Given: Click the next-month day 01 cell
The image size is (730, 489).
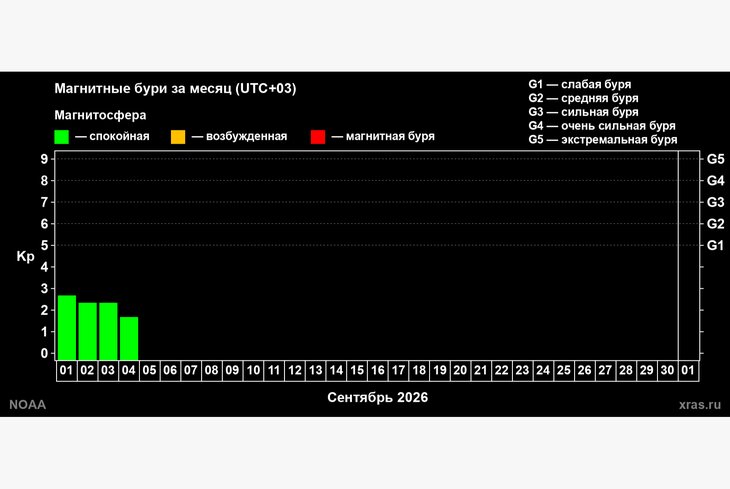Looking at the screenshot, I should [688, 371].
